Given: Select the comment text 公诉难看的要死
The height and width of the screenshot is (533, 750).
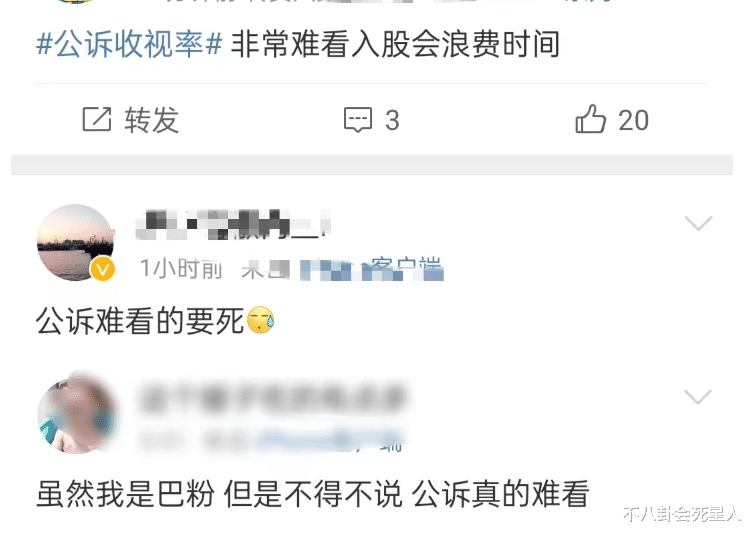Looking at the screenshot, I should point(140,320).
